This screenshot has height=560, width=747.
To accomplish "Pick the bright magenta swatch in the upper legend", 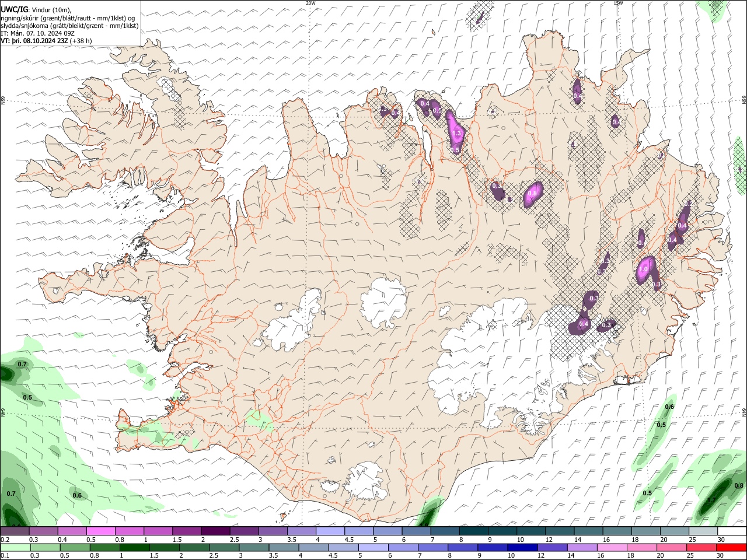I will pos(100,531).
